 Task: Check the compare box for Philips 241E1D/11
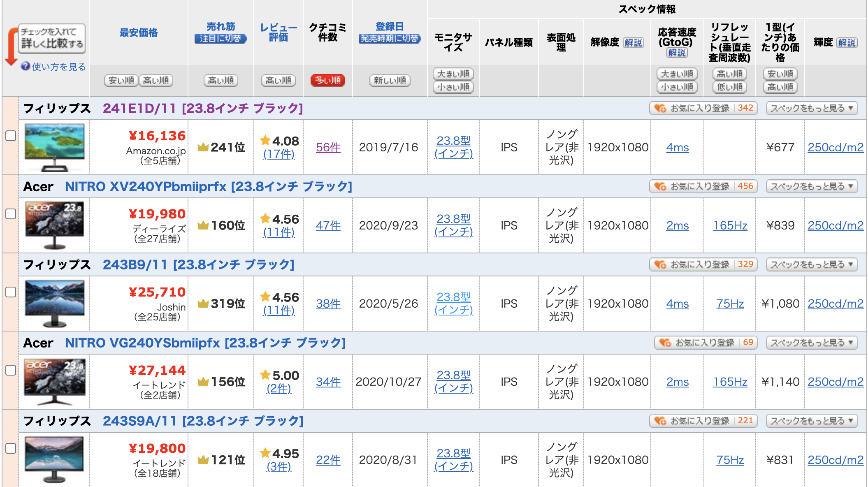coord(11,136)
